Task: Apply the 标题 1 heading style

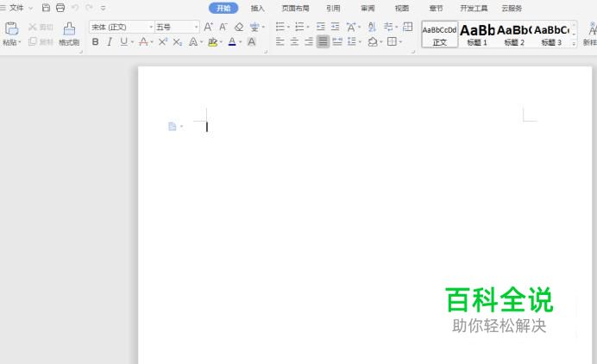Action: click(x=477, y=34)
